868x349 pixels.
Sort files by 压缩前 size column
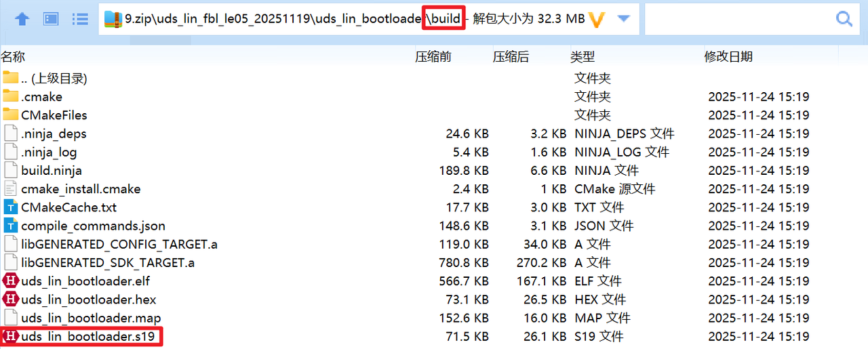[433, 57]
